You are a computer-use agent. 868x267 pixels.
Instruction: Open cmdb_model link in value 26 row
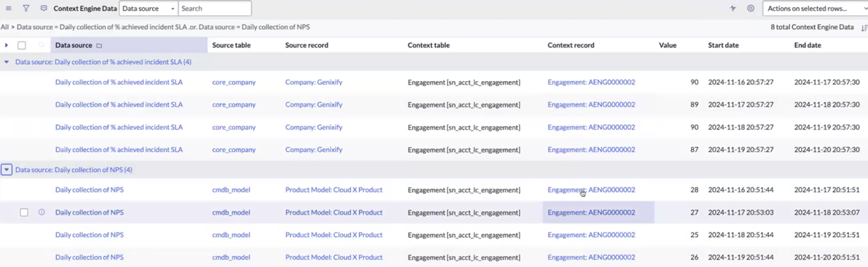[x=231, y=258]
